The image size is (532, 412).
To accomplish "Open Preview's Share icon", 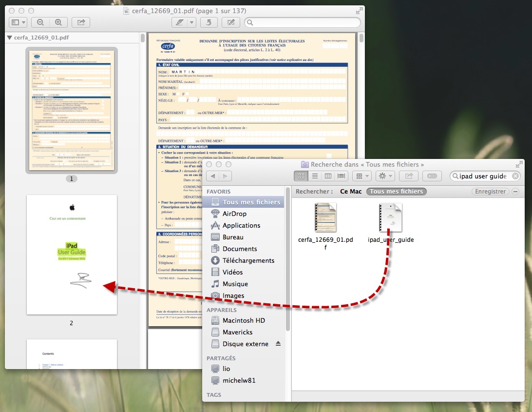I will coord(80,22).
